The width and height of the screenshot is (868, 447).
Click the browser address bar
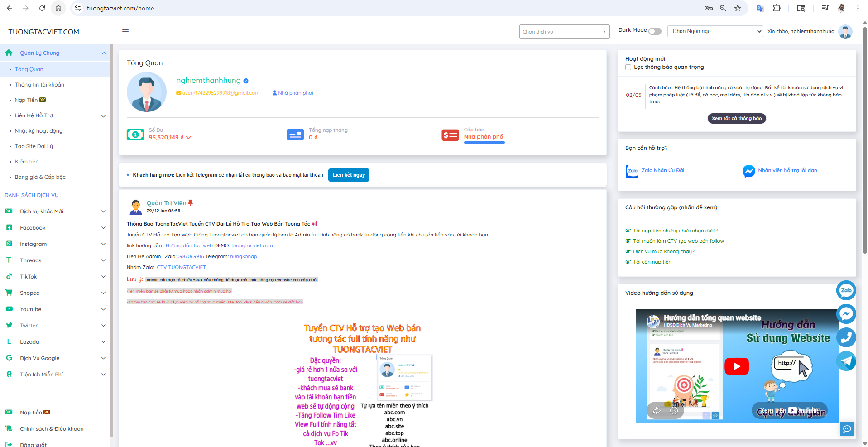pyautogui.click(x=389, y=8)
